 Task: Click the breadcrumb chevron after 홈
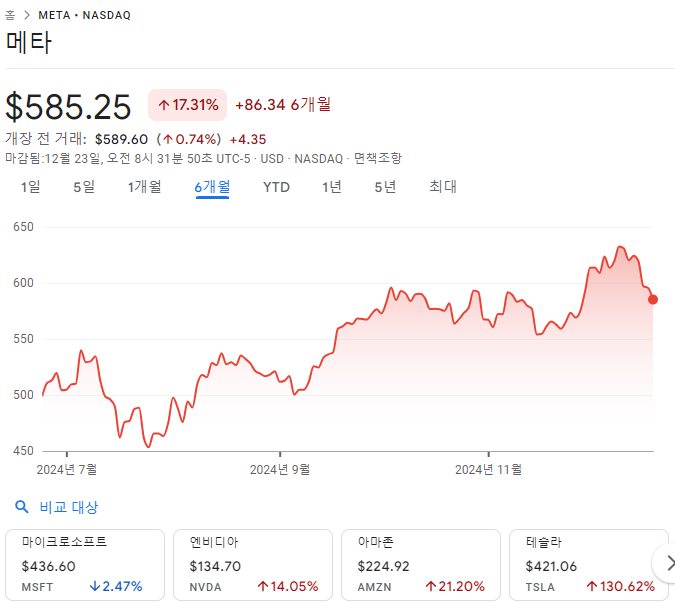click(x=27, y=15)
